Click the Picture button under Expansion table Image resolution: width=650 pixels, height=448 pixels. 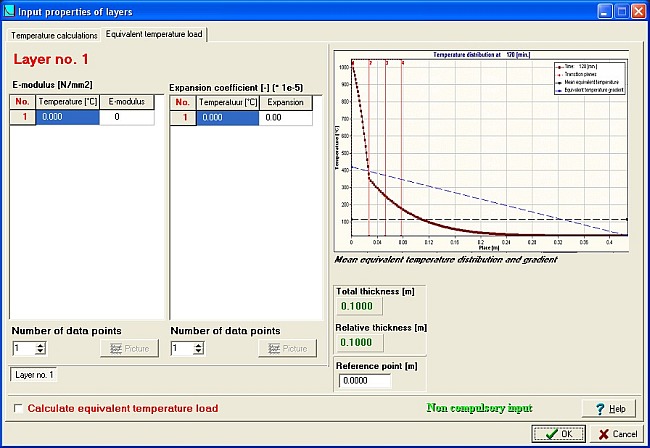287,348
